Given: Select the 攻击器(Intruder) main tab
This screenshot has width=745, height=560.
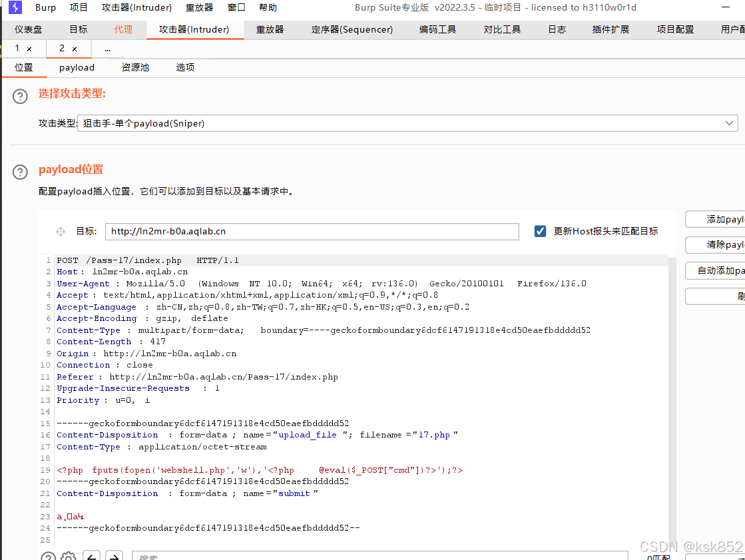Looking at the screenshot, I should coord(194,29).
